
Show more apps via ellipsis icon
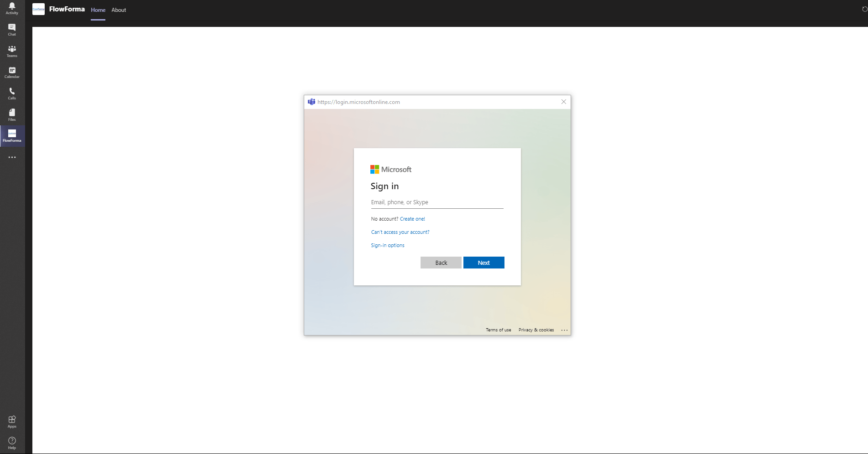[x=12, y=157]
